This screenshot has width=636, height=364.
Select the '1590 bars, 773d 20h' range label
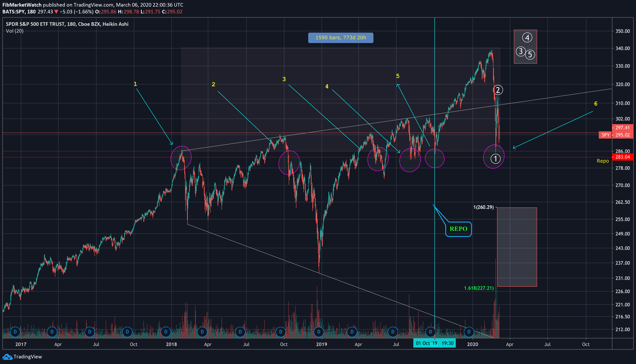click(x=341, y=38)
